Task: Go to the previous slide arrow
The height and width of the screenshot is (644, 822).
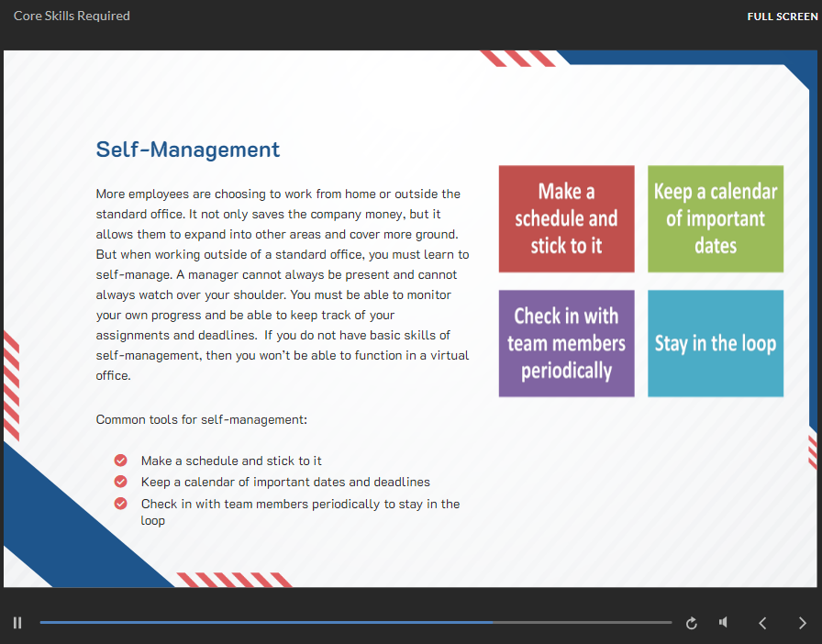Action: coord(762,623)
